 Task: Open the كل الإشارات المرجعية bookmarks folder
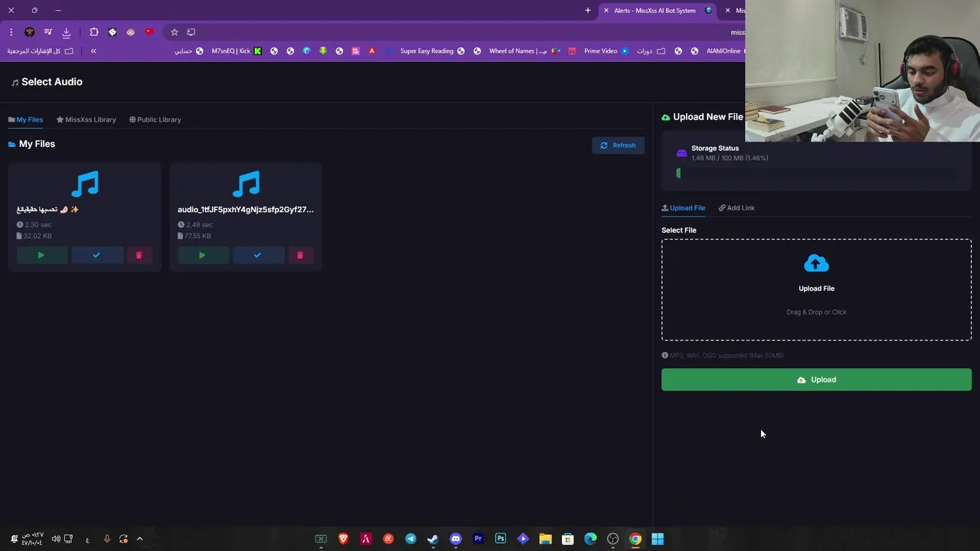tap(41, 51)
